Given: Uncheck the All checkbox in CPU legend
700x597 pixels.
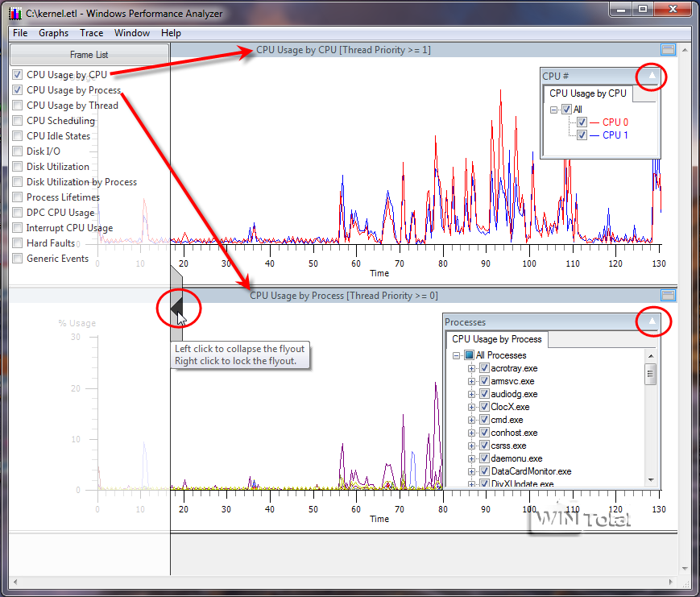Looking at the screenshot, I should pyautogui.click(x=566, y=110).
